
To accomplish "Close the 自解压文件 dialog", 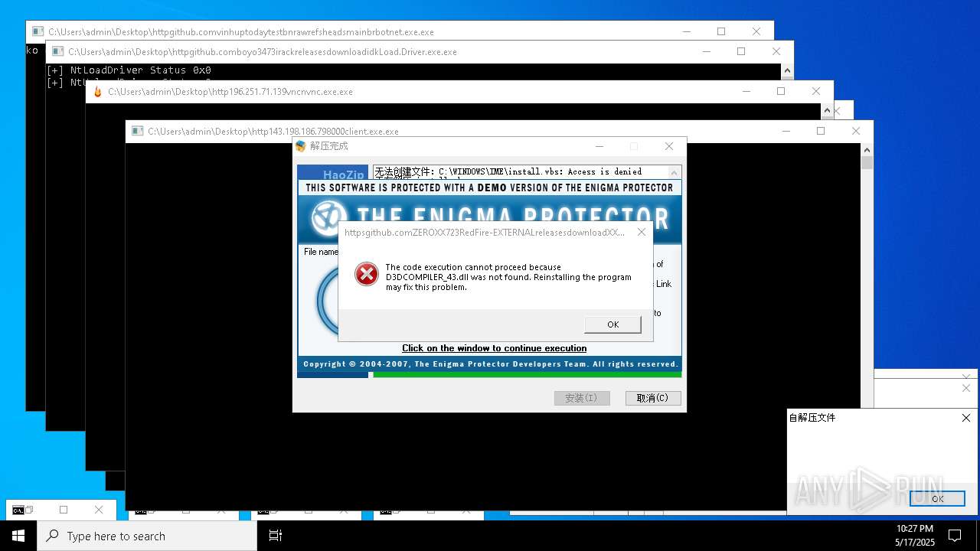I will (x=966, y=418).
